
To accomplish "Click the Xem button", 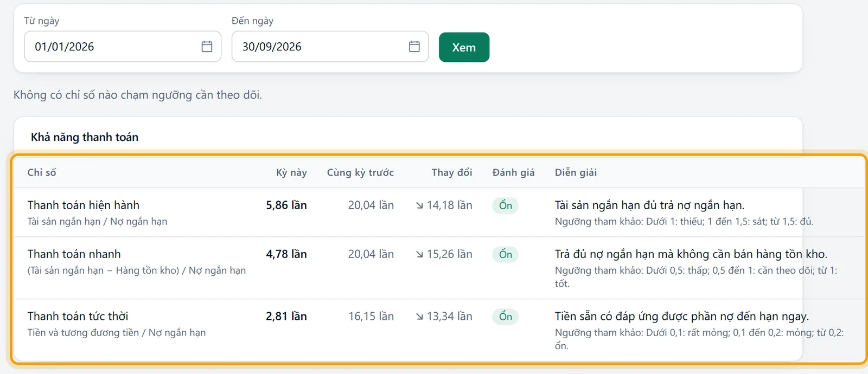I will (x=464, y=47).
